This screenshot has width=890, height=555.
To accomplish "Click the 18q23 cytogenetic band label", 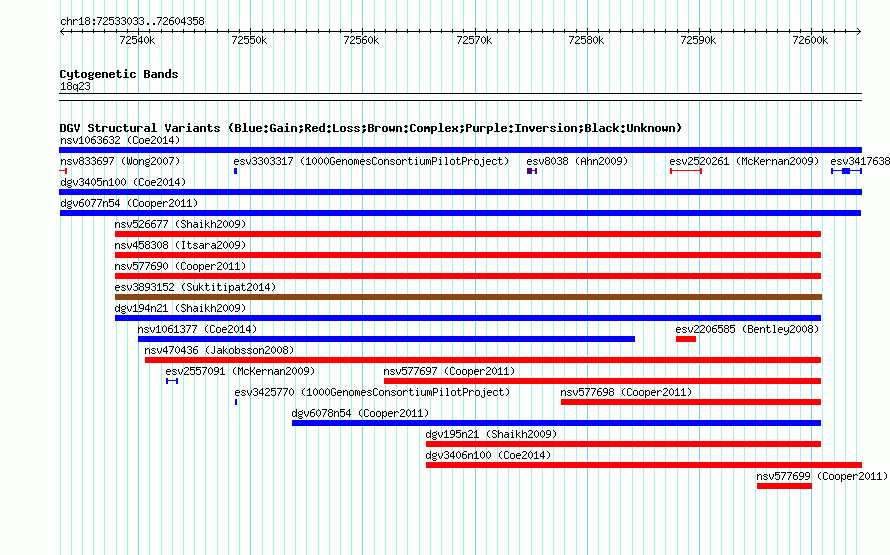I will pos(75,86).
